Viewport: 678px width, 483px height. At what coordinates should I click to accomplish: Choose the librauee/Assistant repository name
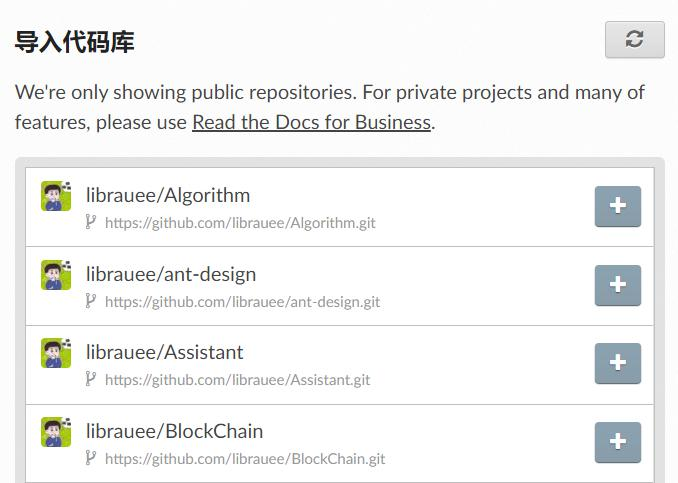pyautogui.click(x=165, y=352)
